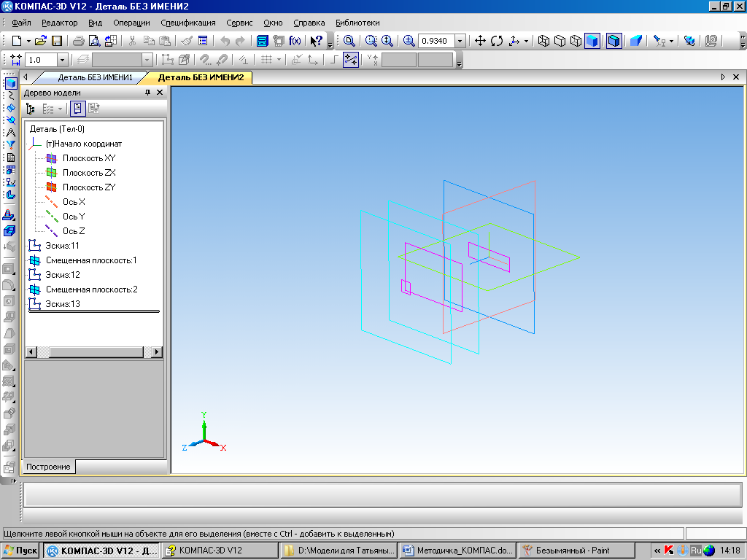
Task: Toggle shaded with edges display mode
Action: (614, 41)
